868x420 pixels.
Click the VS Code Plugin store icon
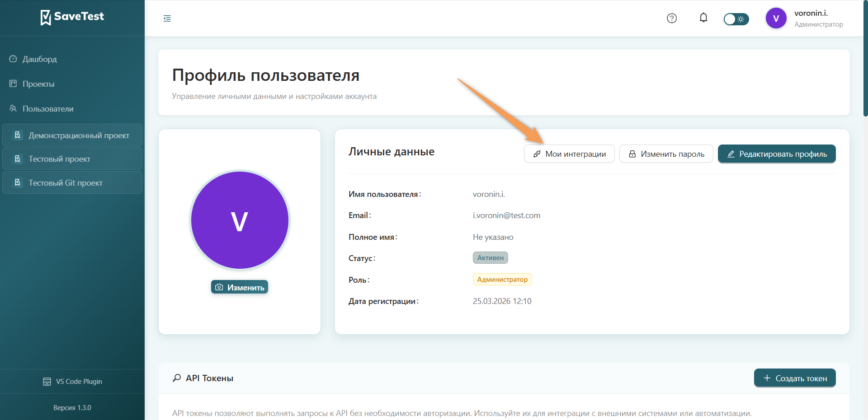click(47, 382)
